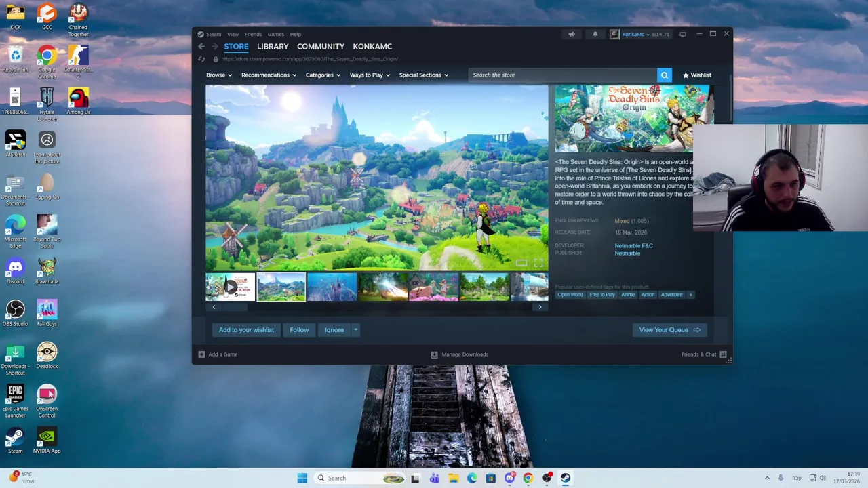Screen dimensions: 868x488
Task: Open the Friends menu
Action: click(x=253, y=34)
